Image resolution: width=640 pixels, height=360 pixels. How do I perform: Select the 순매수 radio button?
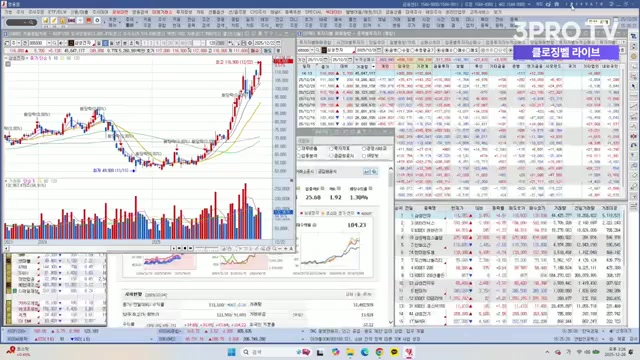coord(438,50)
